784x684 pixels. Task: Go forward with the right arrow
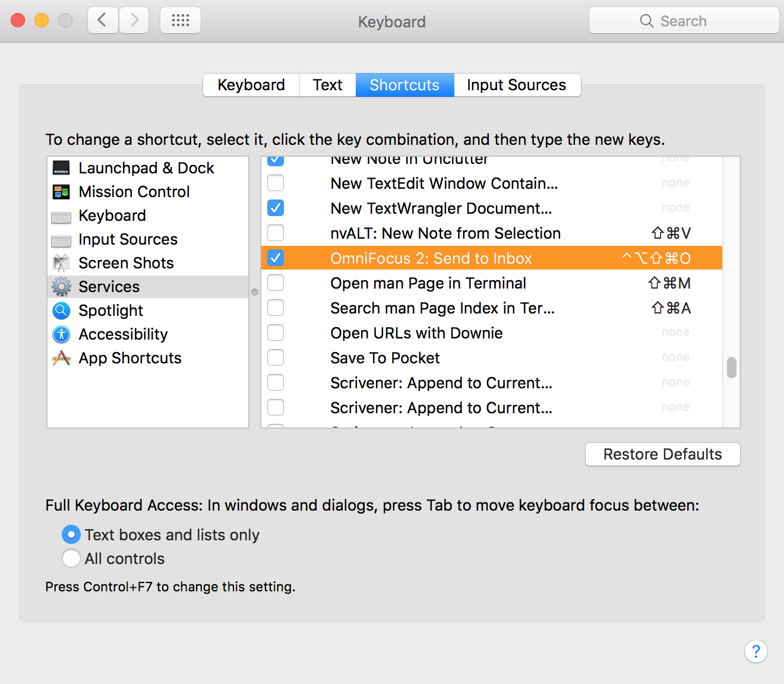pos(134,21)
